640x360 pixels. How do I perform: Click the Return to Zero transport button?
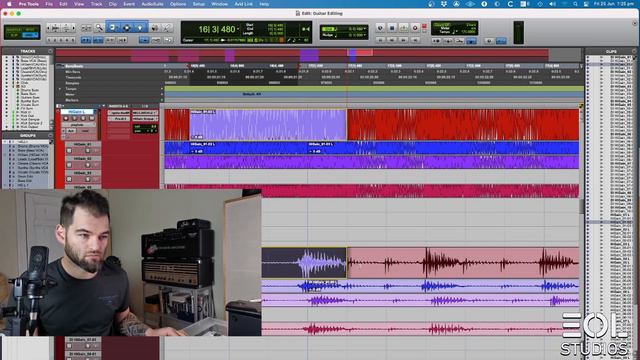click(x=380, y=40)
